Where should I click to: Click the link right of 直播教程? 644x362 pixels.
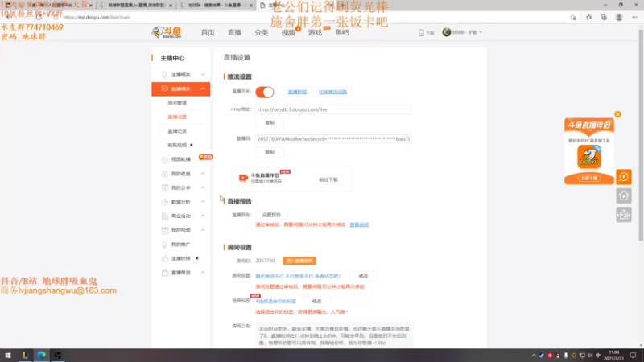[332, 92]
